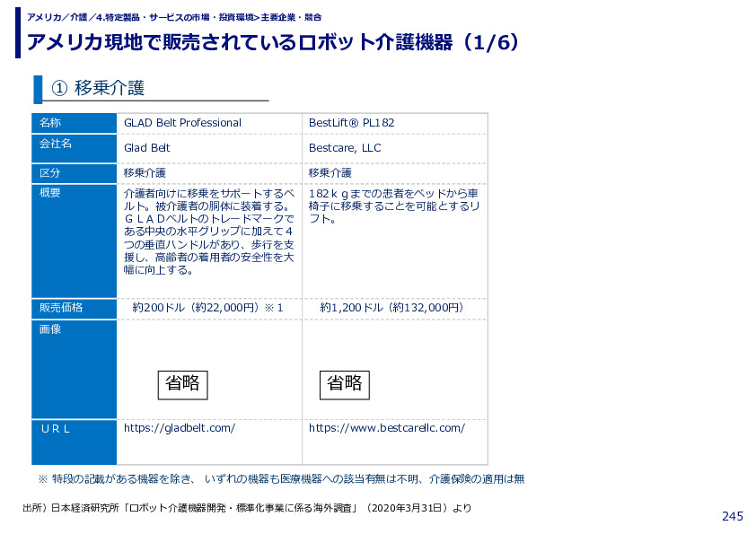Click the summary beginning 182kgまでの患者
756x534 pixels.
[x=394, y=206]
